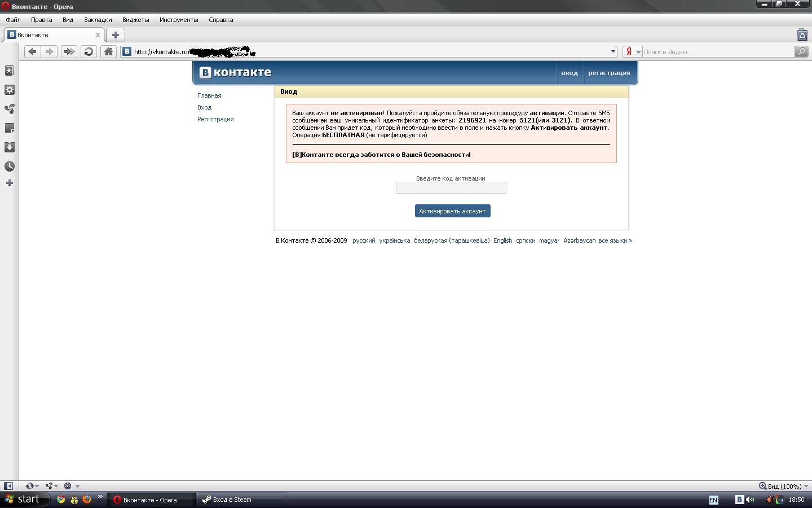Open the Downloads panel in sidebar
The width and height of the screenshot is (812, 508).
9,147
